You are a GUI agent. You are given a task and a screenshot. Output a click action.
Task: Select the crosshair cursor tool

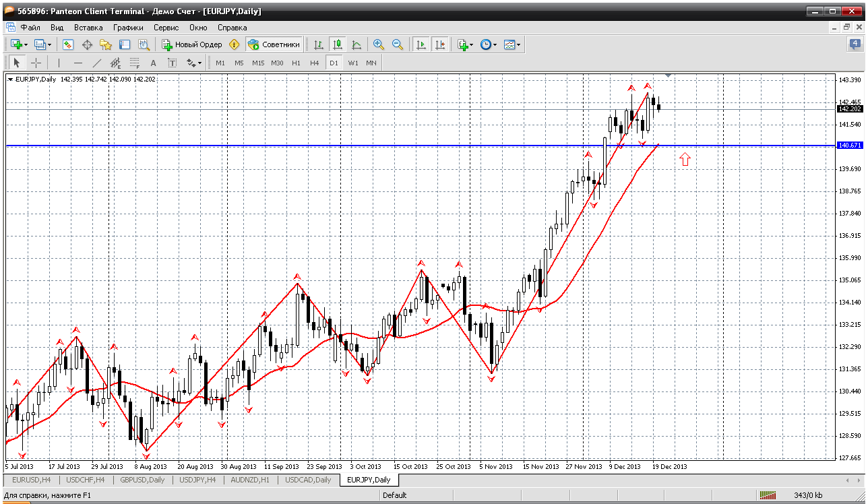pyautogui.click(x=36, y=63)
